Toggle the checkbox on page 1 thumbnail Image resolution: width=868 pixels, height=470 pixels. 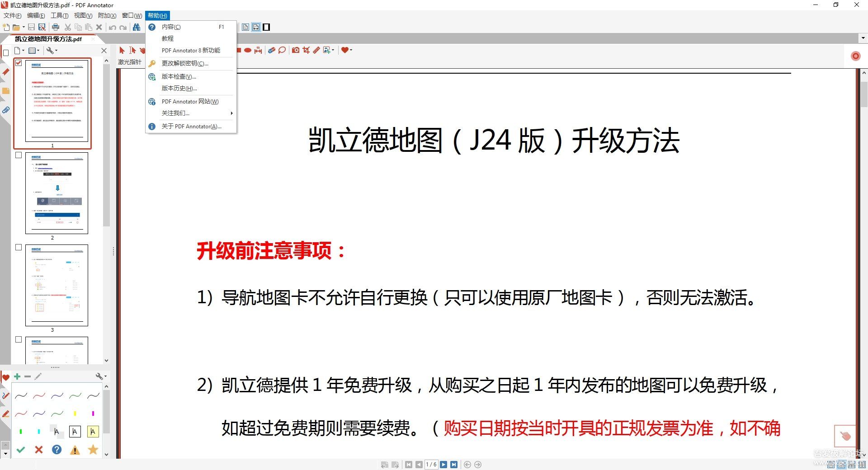(19, 63)
